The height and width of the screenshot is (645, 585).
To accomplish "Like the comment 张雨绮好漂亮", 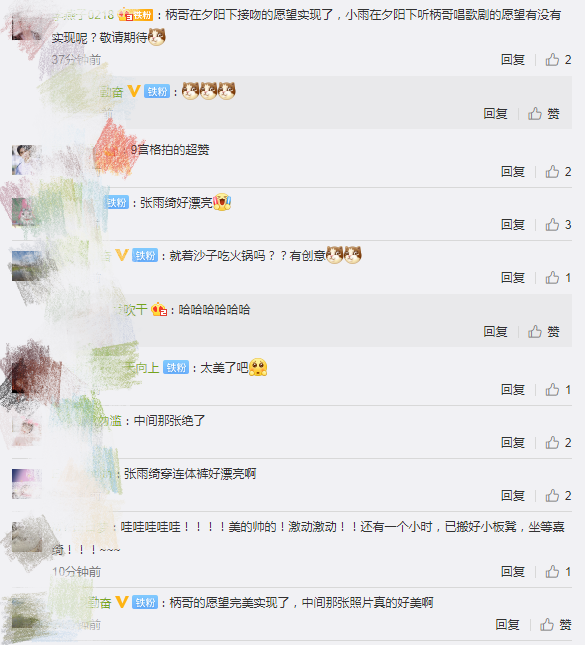I will [x=558, y=225].
